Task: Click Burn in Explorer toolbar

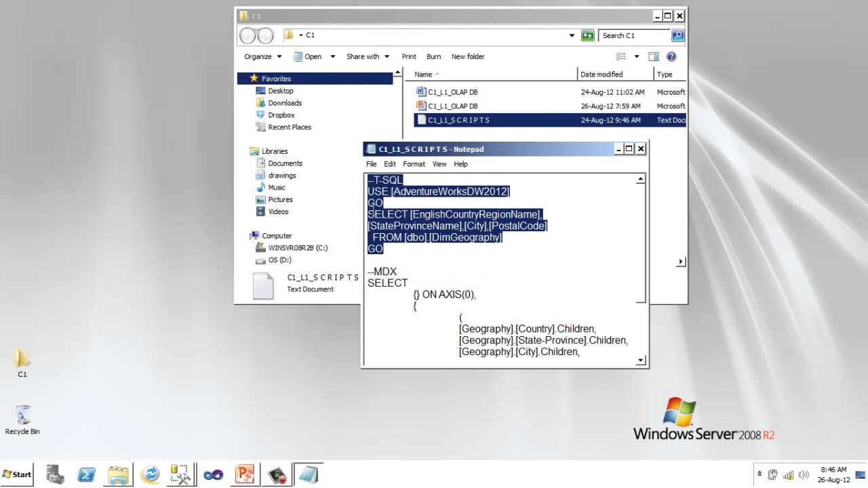Action: click(x=434, y=57)
